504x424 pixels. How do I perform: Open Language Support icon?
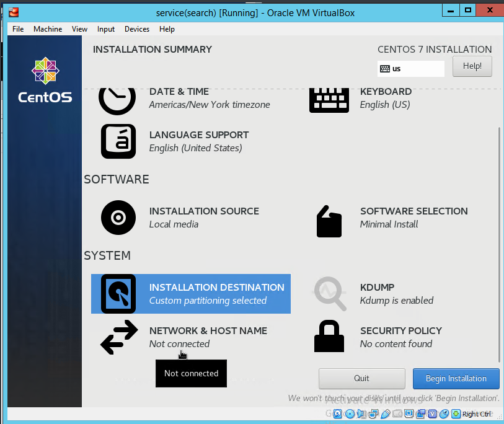coord(118,141)
